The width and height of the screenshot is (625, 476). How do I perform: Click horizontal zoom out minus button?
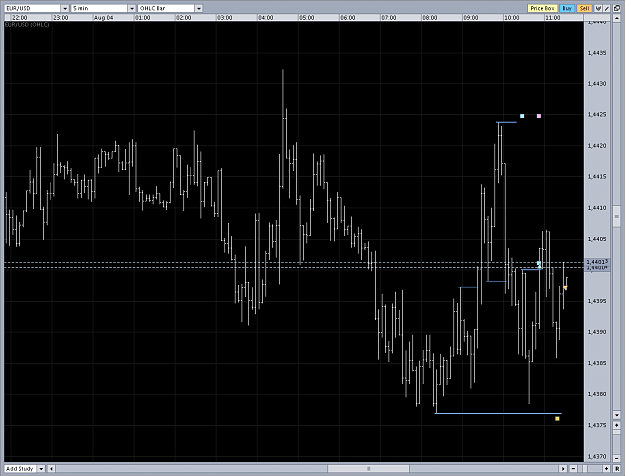(574, 469)
